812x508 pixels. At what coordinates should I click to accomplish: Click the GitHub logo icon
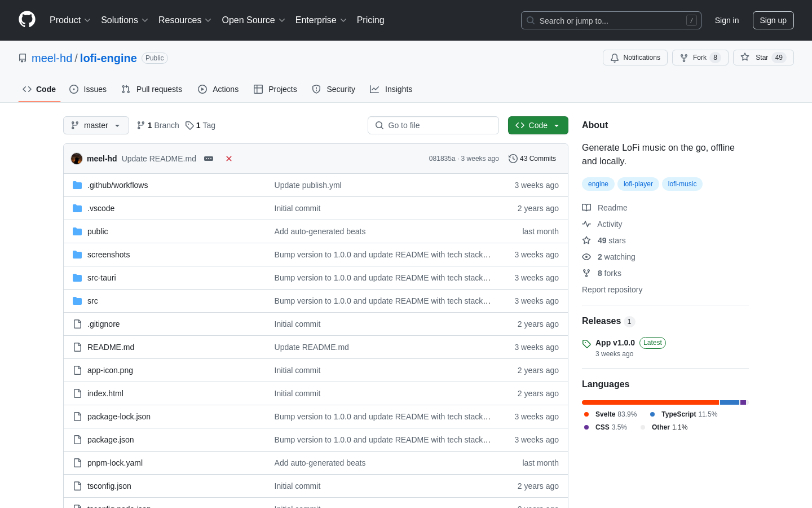[x=27, y=20]
